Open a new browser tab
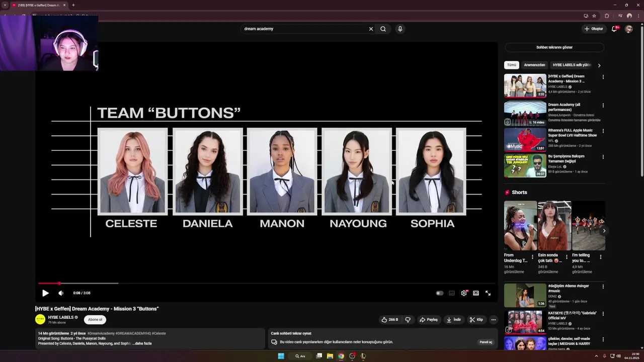 coord(73,5)
